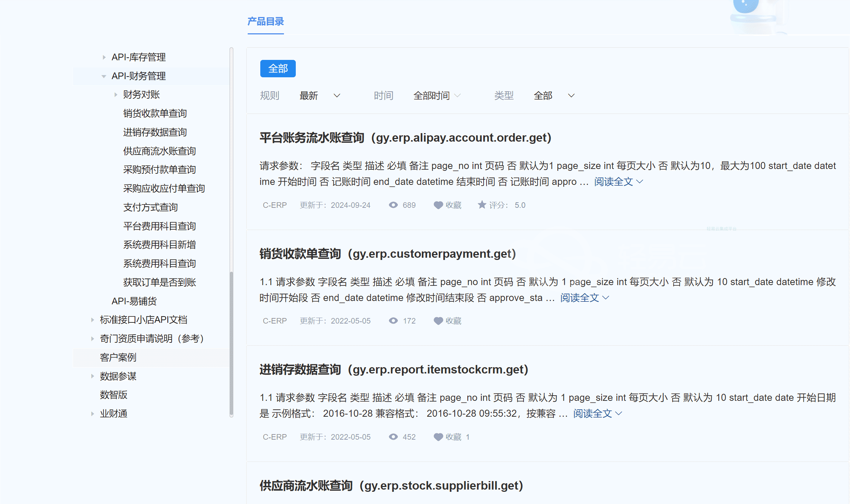Select 财务对账 label in the sidebar
The height and width of the screenshot is (504, 850).
point(141,95)
